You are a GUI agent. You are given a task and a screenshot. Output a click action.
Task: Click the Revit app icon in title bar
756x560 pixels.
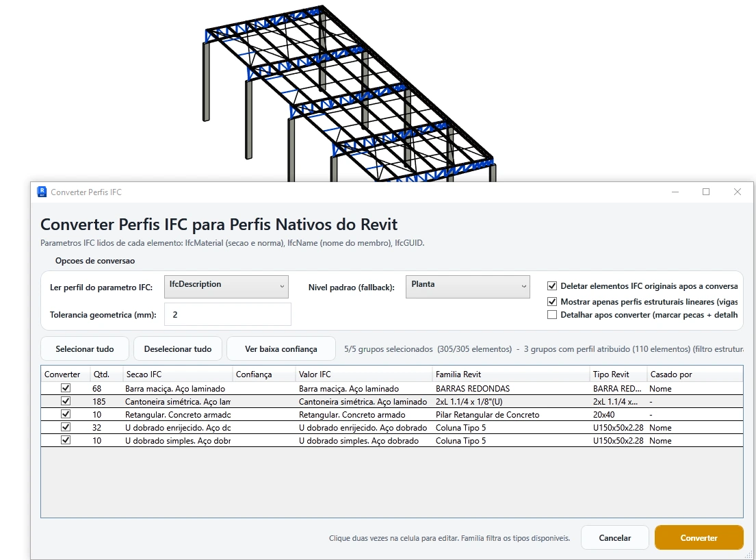click(x=42, y=192)
